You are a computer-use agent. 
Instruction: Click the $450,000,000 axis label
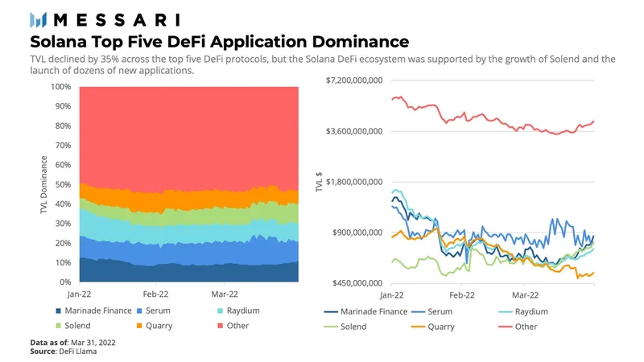(x=357, y=283)
